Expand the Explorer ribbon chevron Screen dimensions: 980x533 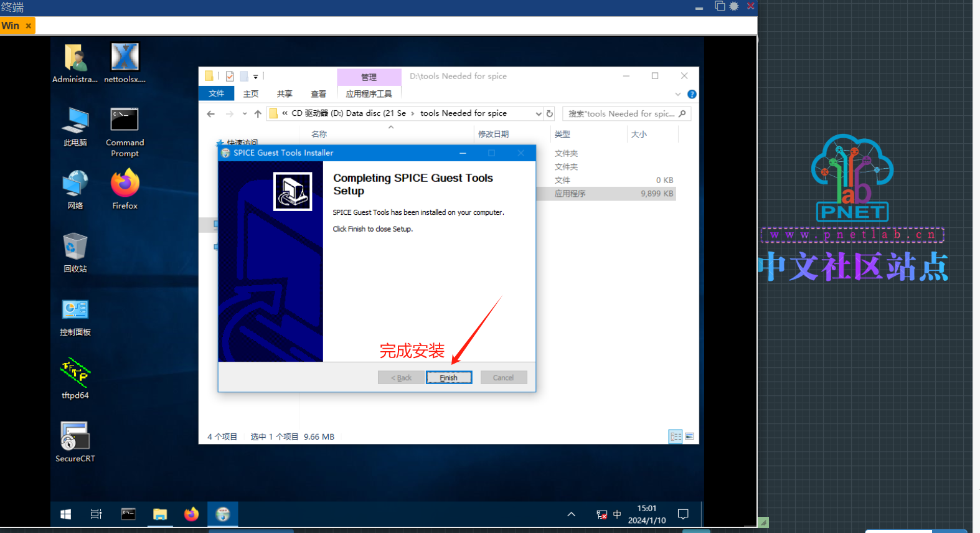click(678, 94)
